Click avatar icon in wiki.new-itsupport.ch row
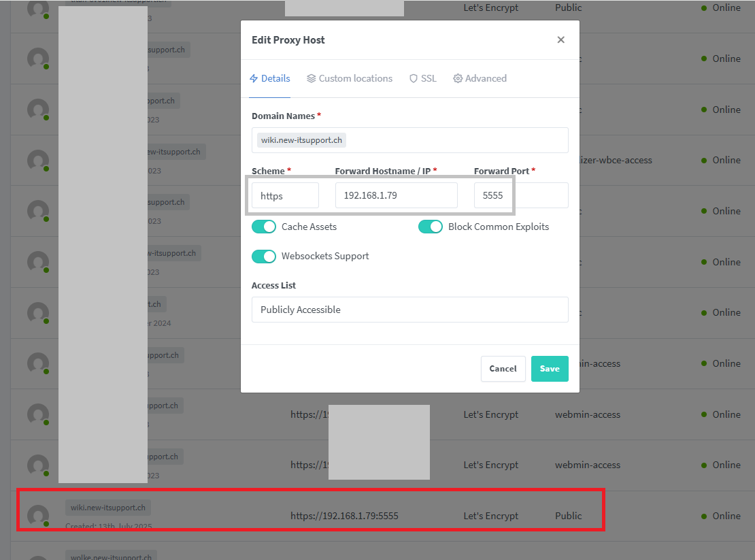755x560 pixels. tap(38, 516)
